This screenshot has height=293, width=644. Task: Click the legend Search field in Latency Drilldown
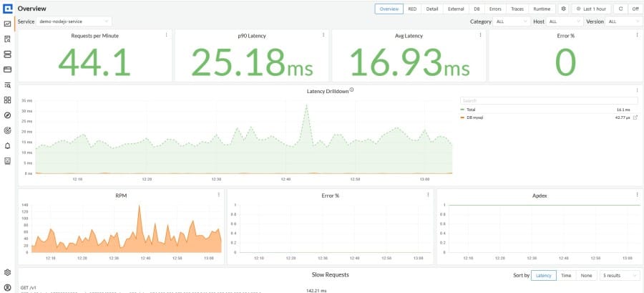tap(549, 101)
